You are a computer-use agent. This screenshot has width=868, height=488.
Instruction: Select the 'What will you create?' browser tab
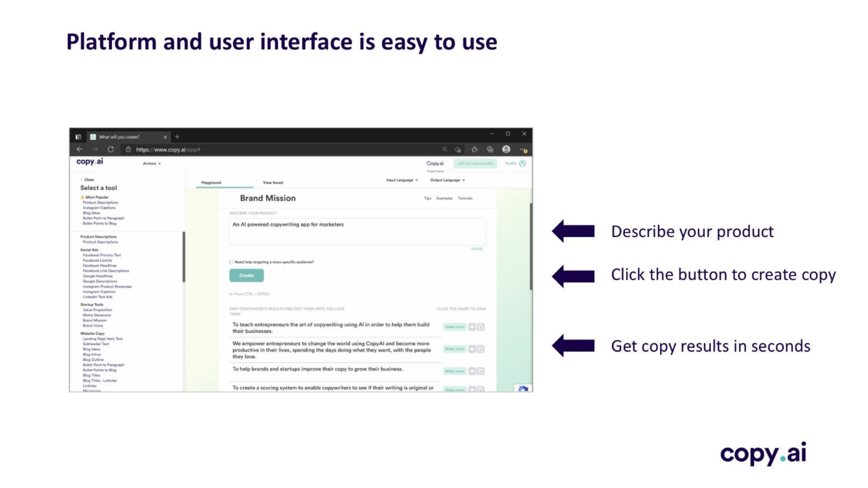coord(128,137)
